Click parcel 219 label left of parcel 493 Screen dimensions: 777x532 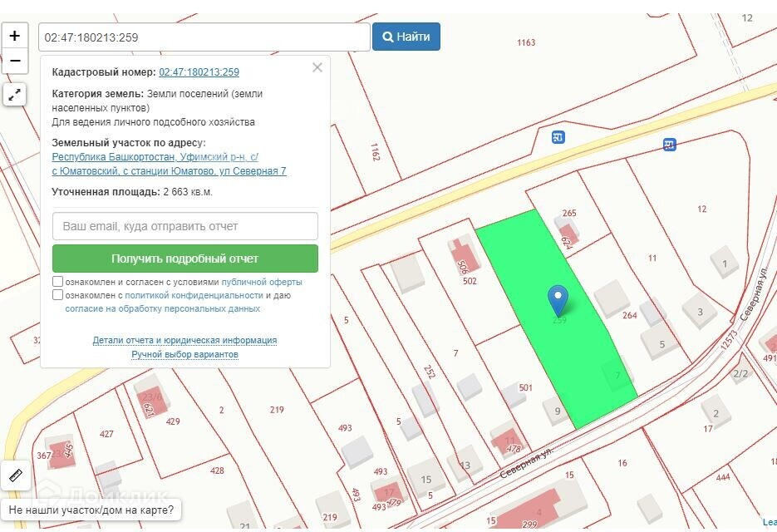pos(277,410)
